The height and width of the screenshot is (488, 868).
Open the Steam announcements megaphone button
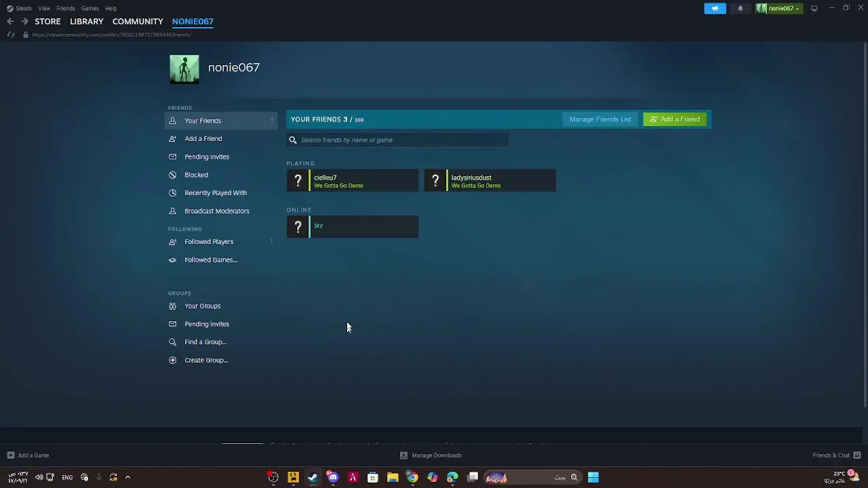715,8
